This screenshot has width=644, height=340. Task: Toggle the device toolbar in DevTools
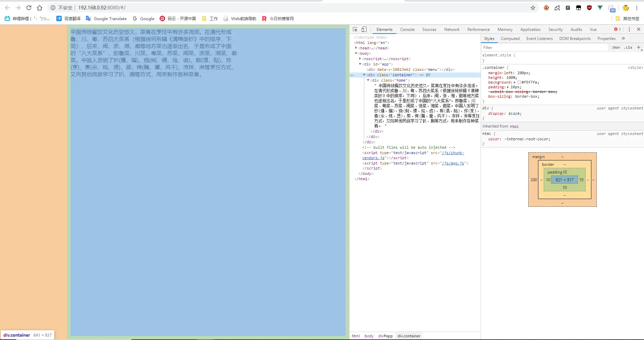click(364, 30)
